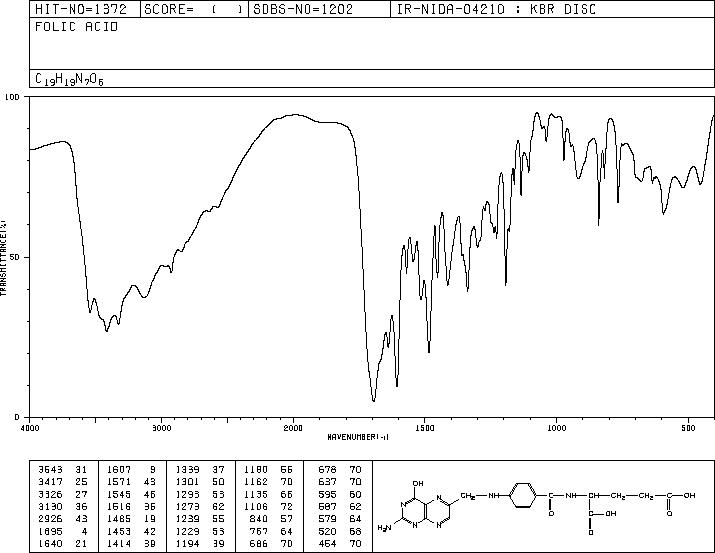This screenshot has width=715, height=553.
Task: Select the 637 peak entry in the table
Action: coord(340,482)
